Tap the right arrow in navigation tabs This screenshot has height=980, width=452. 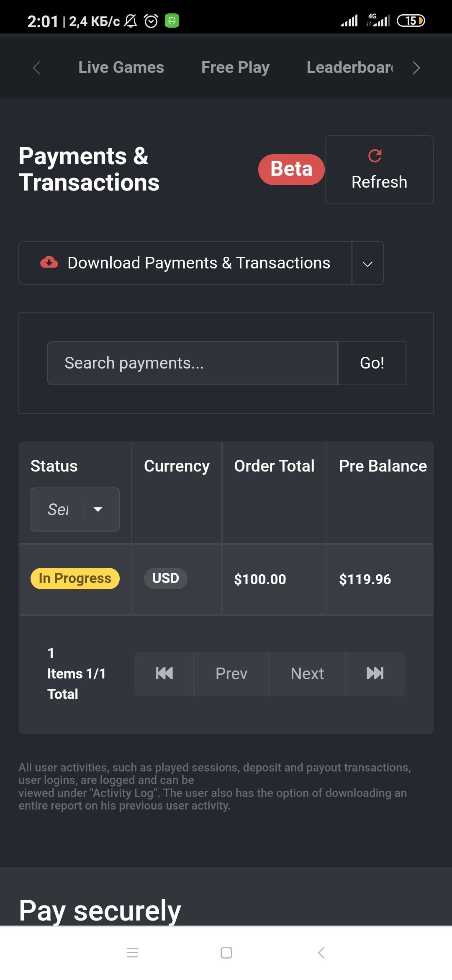click(416, 68)
